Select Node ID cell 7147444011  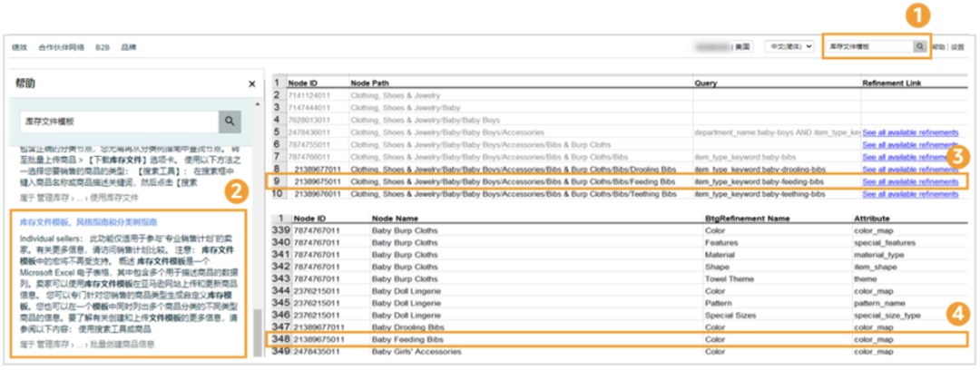click(x=309, y=108)
